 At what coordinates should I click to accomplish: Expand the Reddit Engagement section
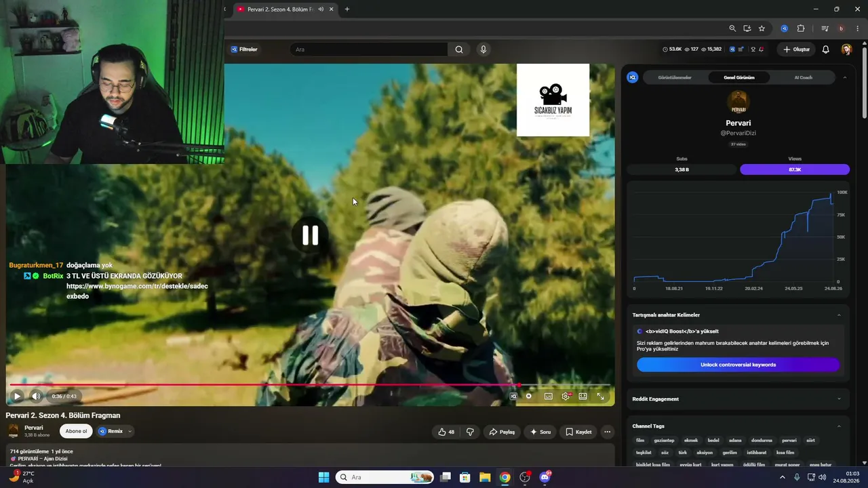839,399
